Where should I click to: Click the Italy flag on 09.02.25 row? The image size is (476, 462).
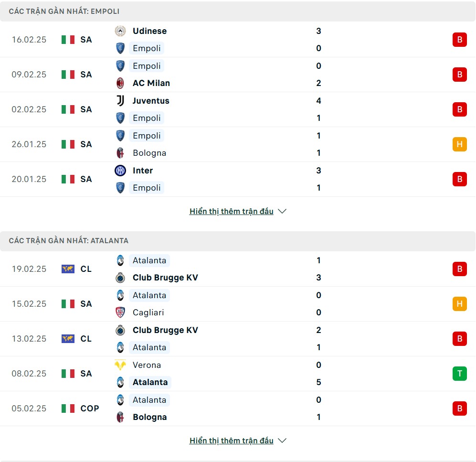(x=68, y=75)
